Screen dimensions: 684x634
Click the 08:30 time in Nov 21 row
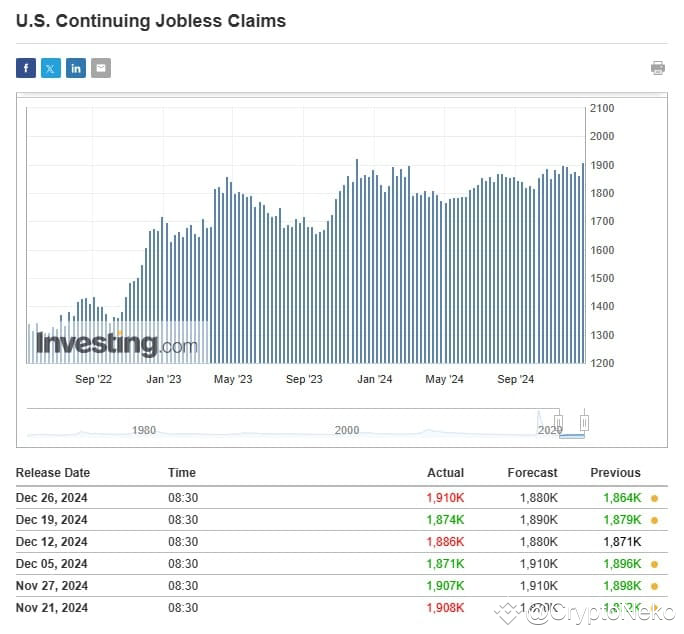[x=183, y=607]
